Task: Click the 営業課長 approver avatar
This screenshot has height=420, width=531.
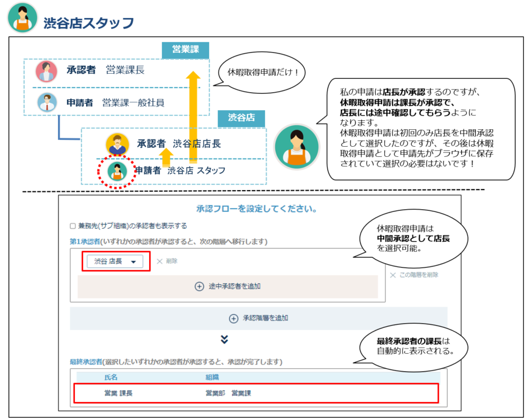Action: click(46, 71)
